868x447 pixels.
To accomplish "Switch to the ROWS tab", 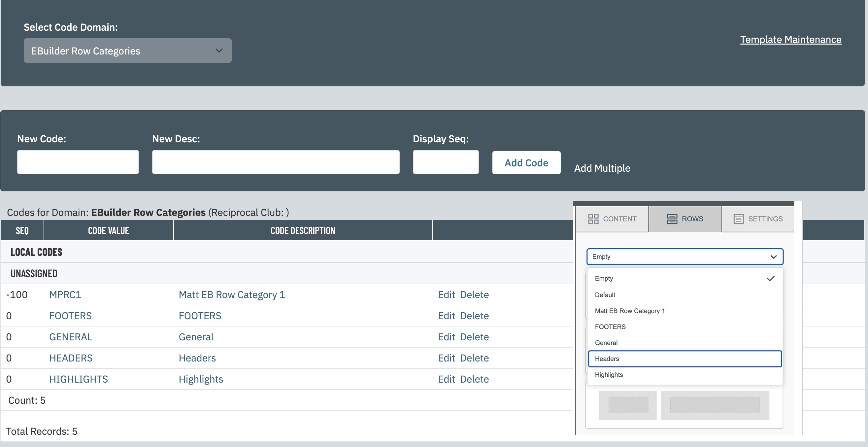I will pyautogui.click(x=685, y=219).
